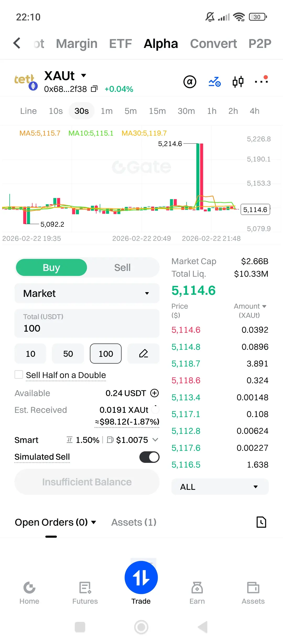283x644 pixels.
Task: Tap the Android back triangle button
Action: [x=203, y=627]
